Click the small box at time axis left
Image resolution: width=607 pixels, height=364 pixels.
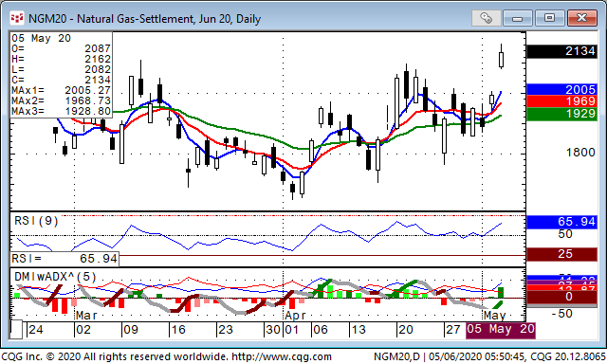click(x=16, y=330)
